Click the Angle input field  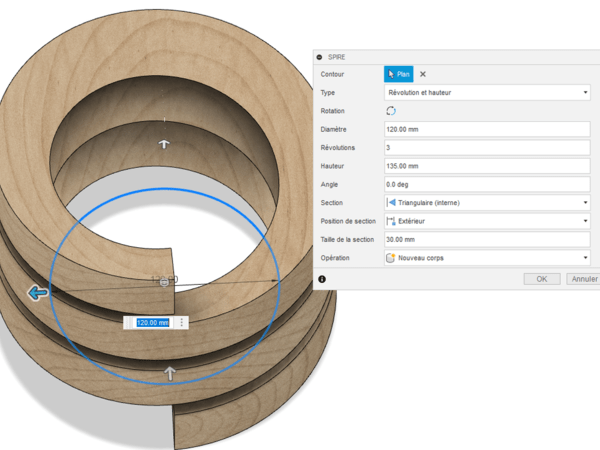(488, 184)
